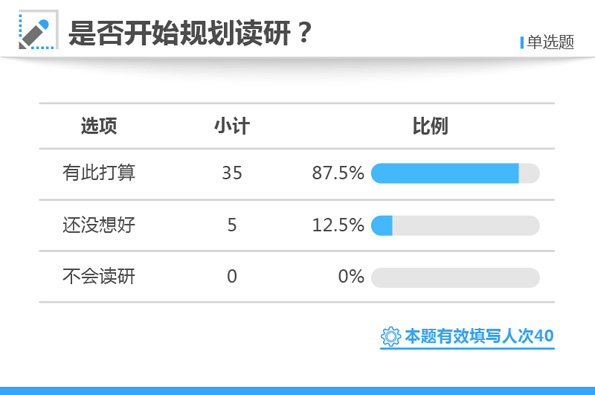Click the 单选题 label
Viewport: 595px width, 395px height.
[550, 42]
